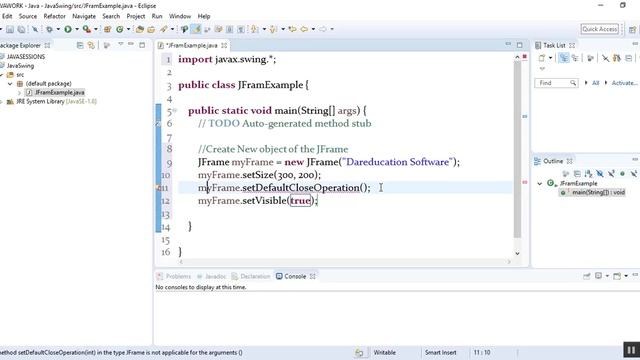640x360 pixels.
Task: Toggle Sort alphabetically in Outline
Action: (x=588, y=174)
